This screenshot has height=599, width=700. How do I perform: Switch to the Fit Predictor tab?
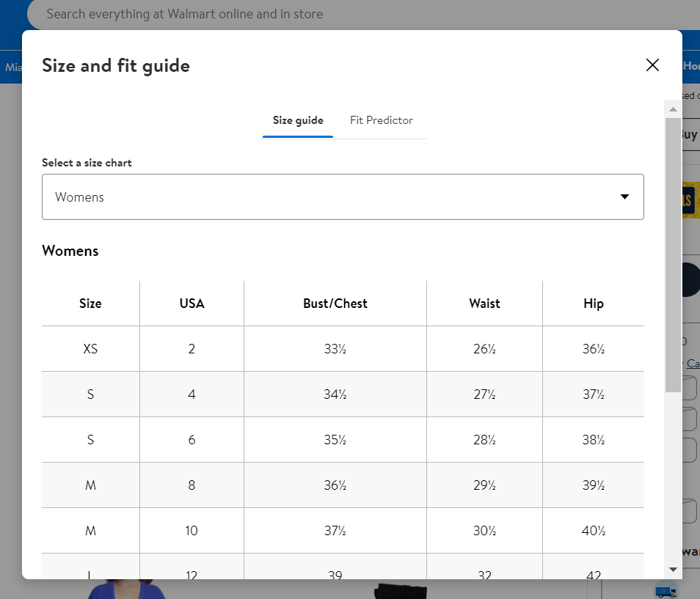tap(382, 120)
